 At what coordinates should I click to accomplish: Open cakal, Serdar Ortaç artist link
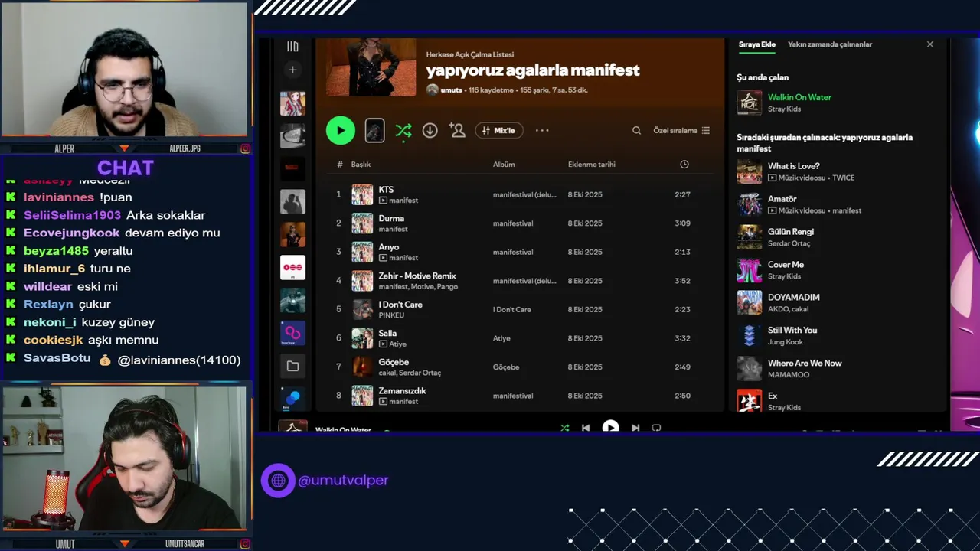[410, 373]
